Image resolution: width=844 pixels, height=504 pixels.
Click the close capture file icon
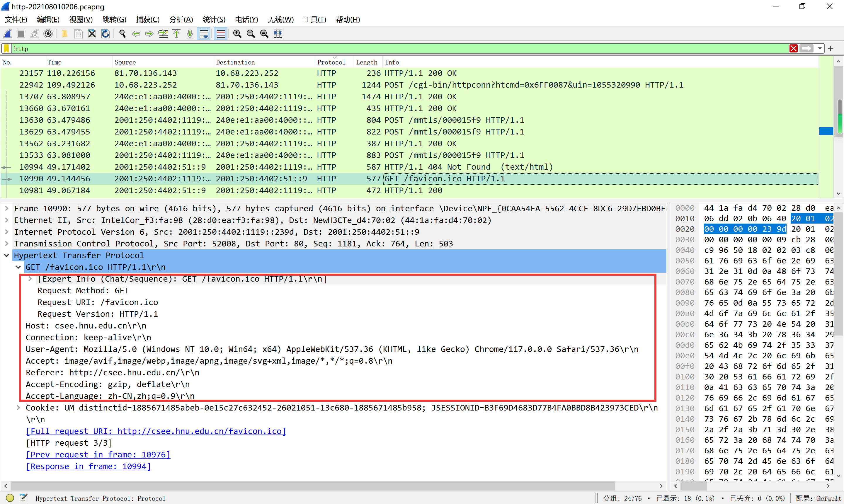[92, 34]
